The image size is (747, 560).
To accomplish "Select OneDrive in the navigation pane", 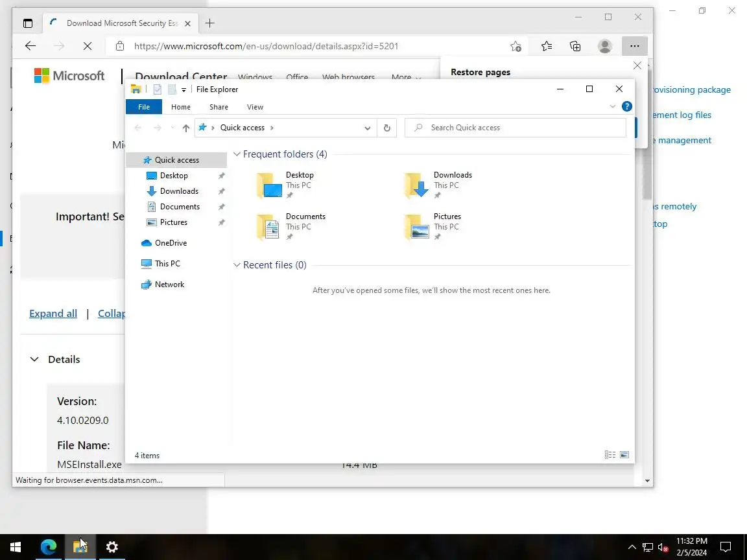I will pos(170,243).
